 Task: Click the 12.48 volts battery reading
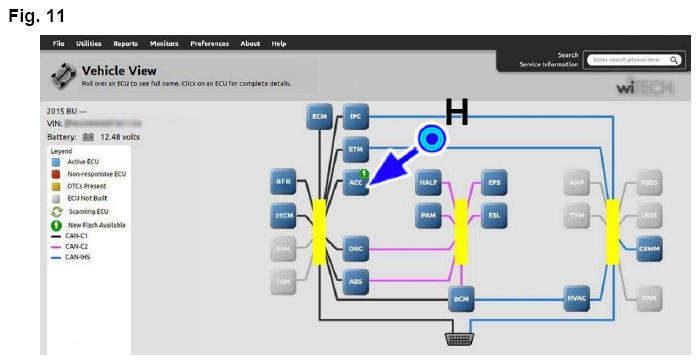pos(120,137)
